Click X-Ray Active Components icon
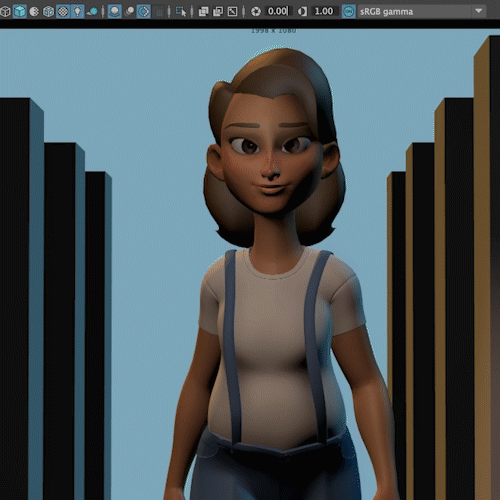The height and width of the screenshot is (500, 500). [x=218, y=12]
